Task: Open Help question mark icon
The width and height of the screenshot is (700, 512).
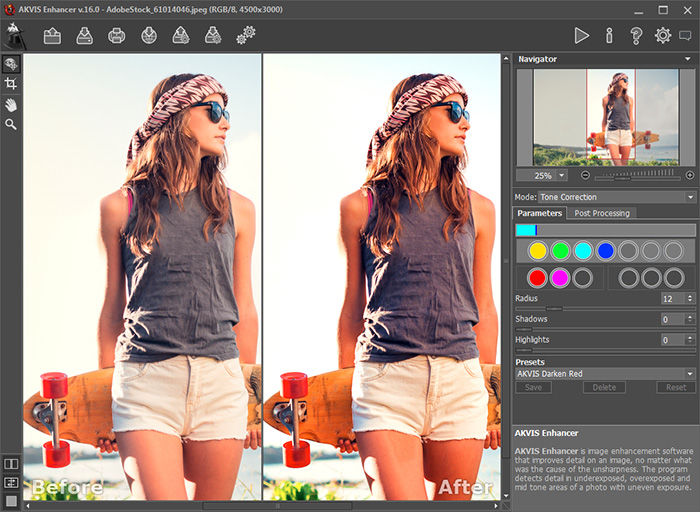Action: tap(636, 35)
